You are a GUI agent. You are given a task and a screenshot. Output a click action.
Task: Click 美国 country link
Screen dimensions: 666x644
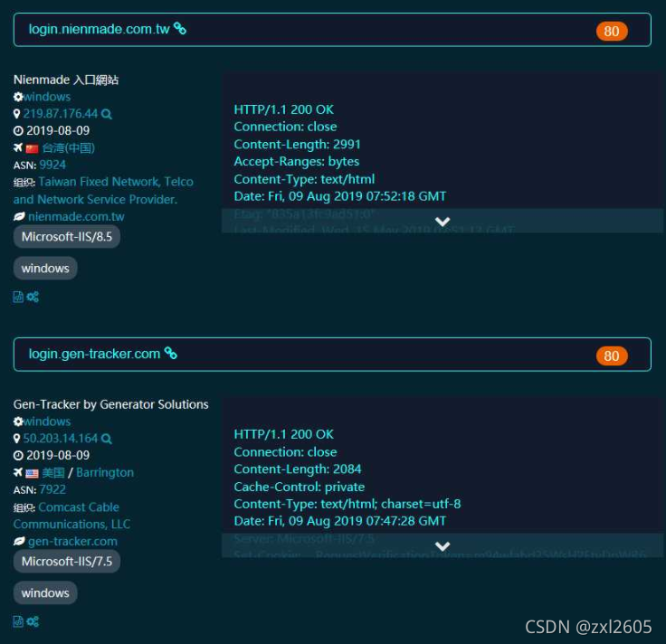53,472
